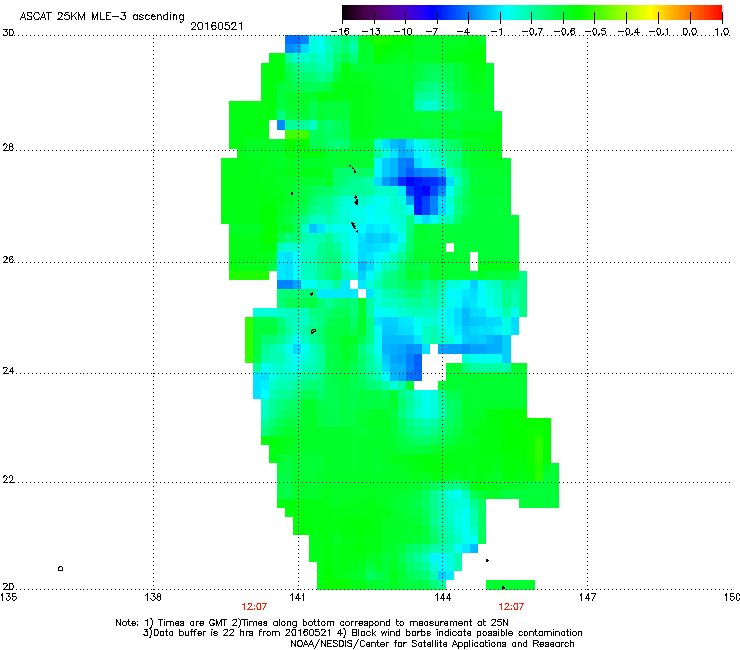
Task: Click the latitude axis label 26
Action: 8,260
